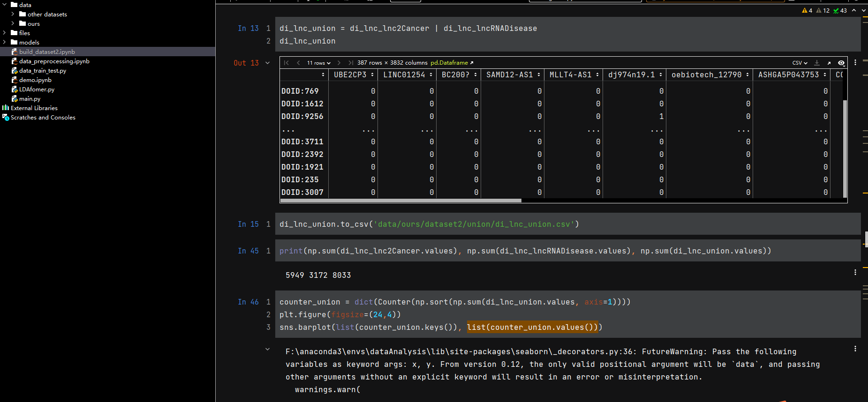
Task: Open more options for the warning output
Action: [x=855, y=349]
